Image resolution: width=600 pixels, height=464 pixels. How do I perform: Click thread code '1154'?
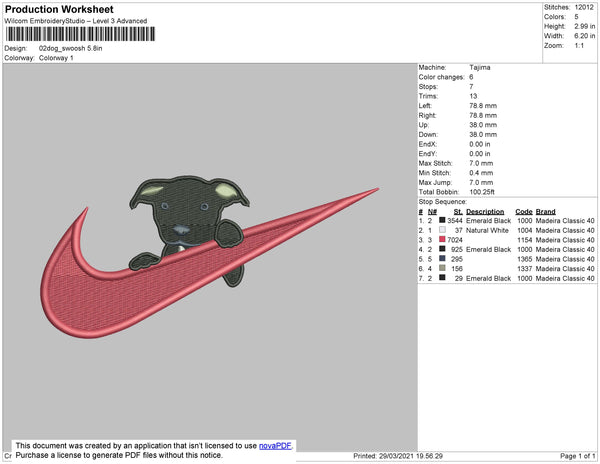pos(525,240)
